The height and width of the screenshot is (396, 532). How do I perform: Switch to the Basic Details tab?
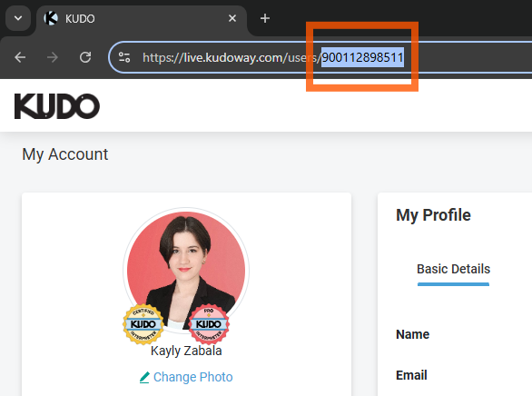coord(453,269)
